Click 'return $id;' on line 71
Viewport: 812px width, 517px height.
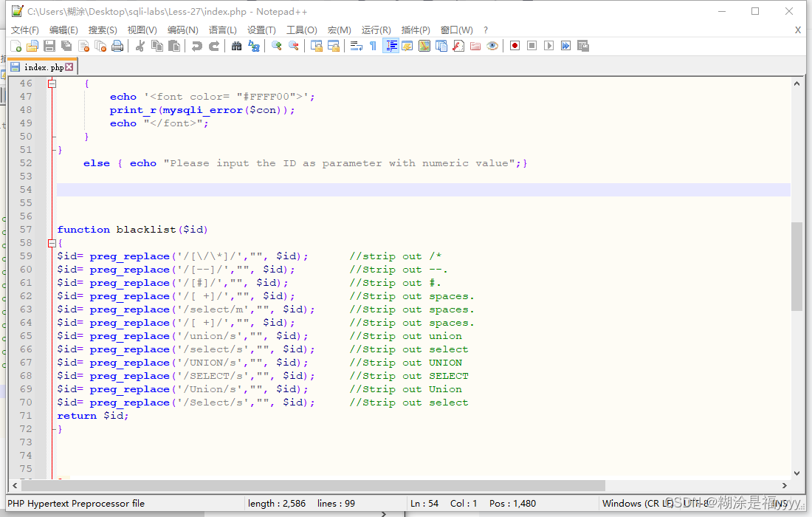point(93,416)
